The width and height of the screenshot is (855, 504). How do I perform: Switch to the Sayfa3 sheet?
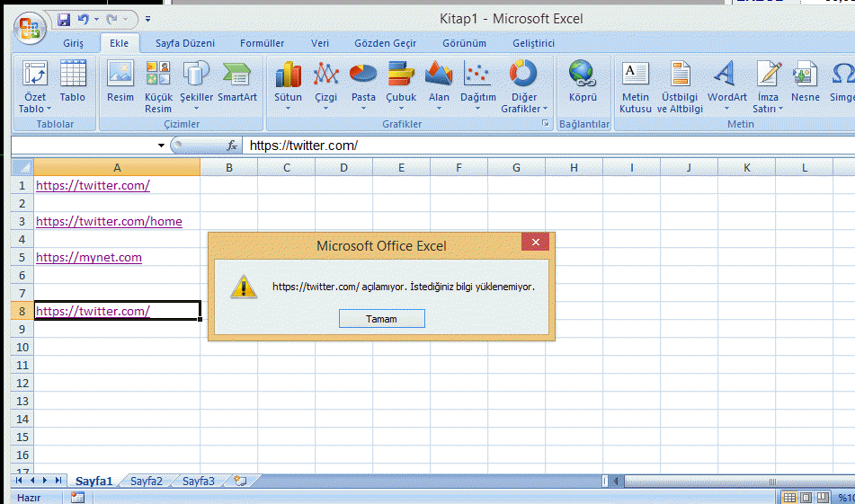tap(199, 482)
